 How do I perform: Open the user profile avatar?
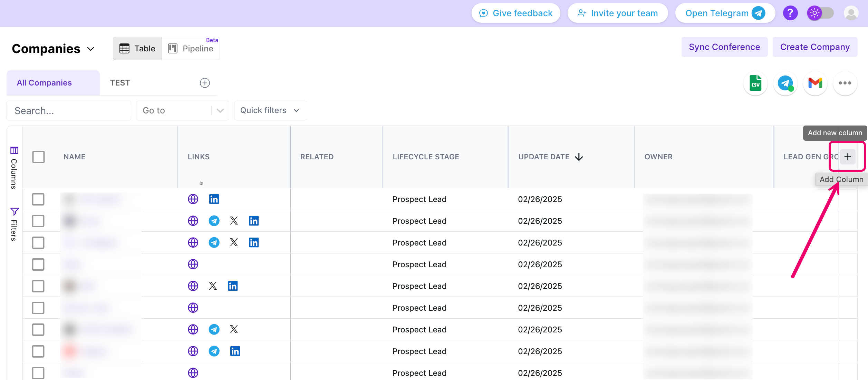tap(851, 13)
